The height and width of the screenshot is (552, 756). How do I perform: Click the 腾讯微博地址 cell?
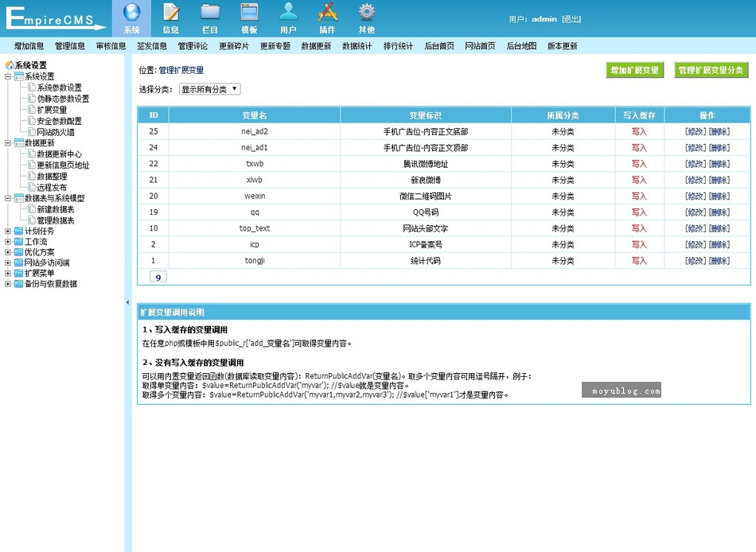pyautogui.click(x=426, y=164)
